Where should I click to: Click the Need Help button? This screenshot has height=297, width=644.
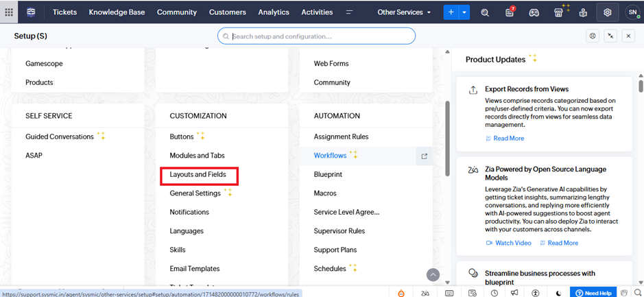pos(593,293)
